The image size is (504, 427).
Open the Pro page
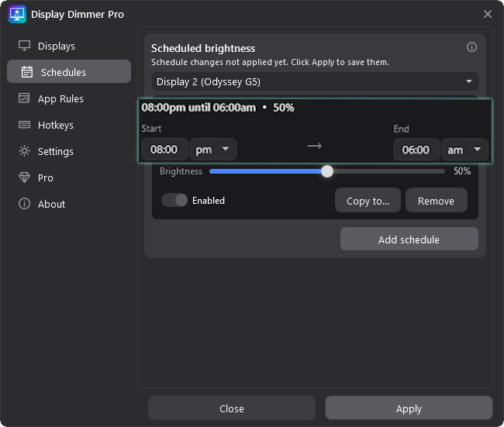pyautogui.click(x=69, y=177)
